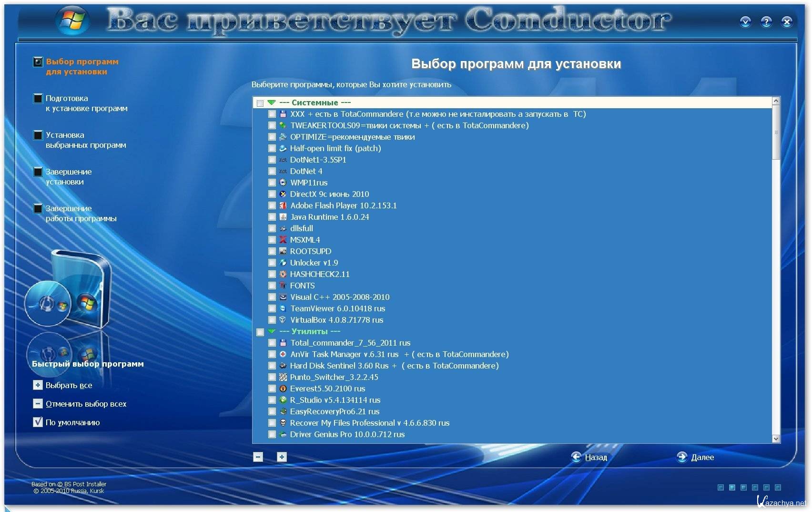Click the MSXML4 red X icon
812x512 pixels.
tap(283, 240)
